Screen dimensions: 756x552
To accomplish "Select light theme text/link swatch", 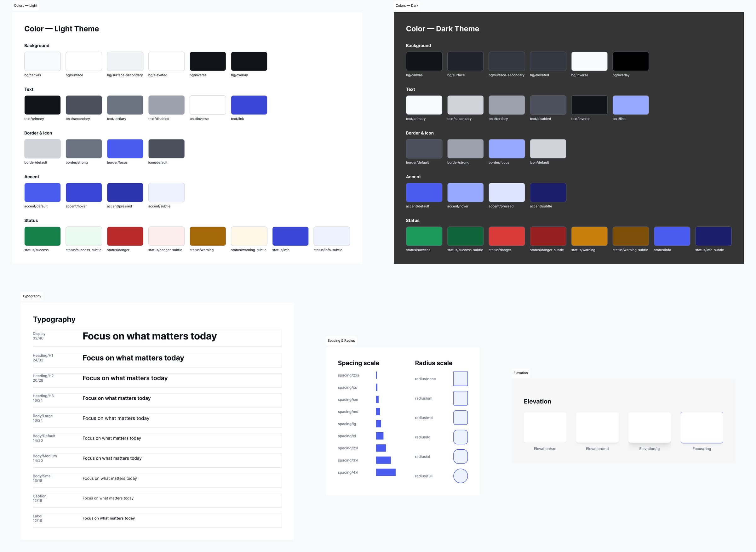I will click(249, 105).
